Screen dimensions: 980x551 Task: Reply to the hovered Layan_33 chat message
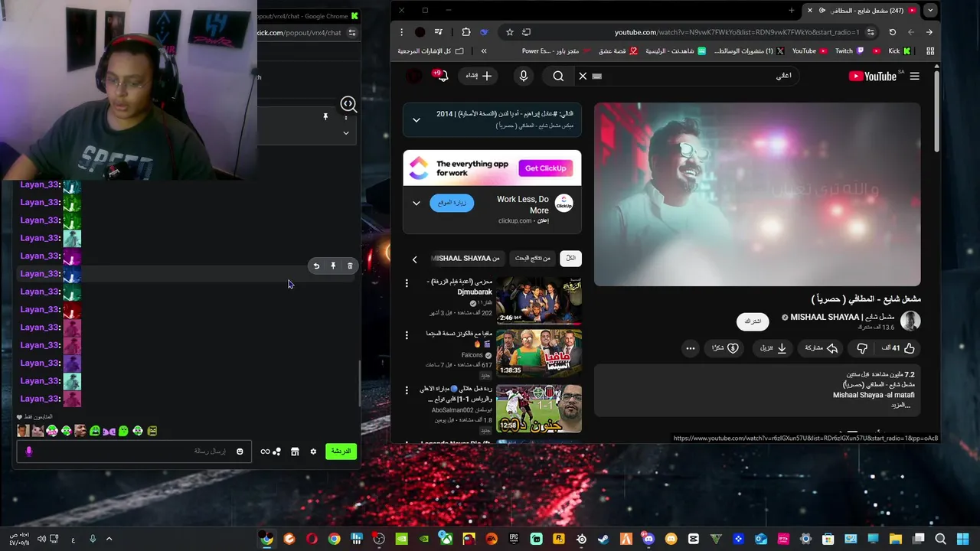point(316,266)
